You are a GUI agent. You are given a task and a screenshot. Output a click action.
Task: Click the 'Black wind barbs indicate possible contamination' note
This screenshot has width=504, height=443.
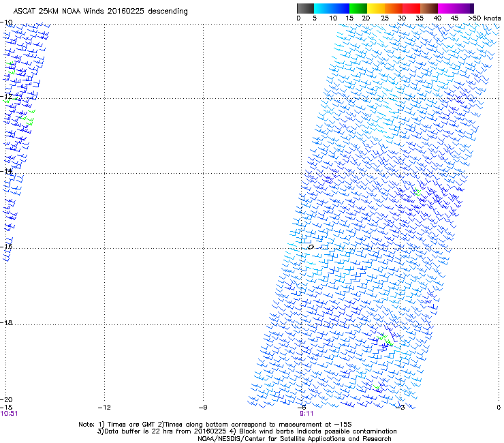click(x=318, y=431)
